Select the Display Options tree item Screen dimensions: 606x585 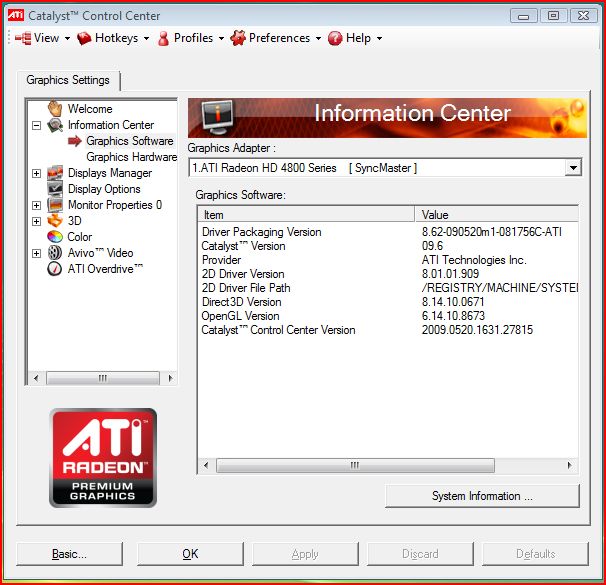click(104, 189)
